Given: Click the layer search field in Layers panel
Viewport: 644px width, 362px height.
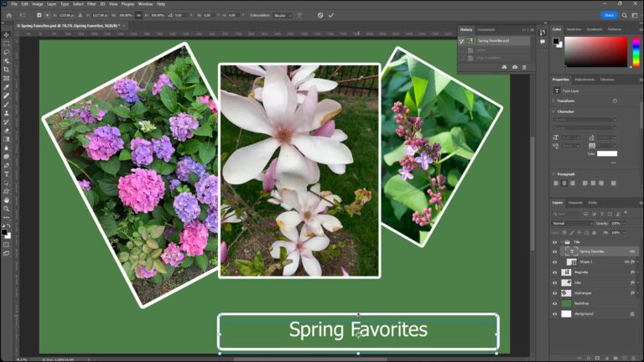Looking at the screenshot, I should point(566,214).
